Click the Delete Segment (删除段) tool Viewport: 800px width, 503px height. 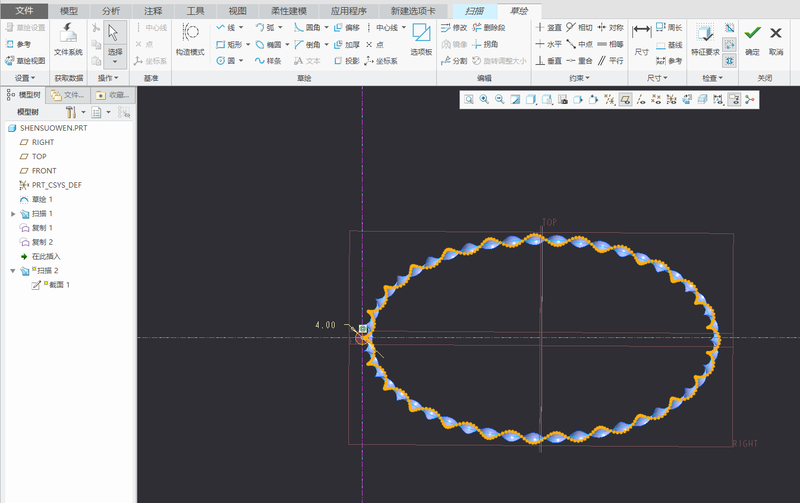pos(489,28)
